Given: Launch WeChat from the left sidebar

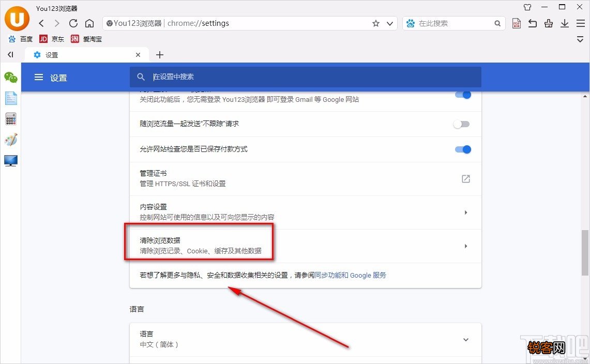Looking at the screenshot, I should point(10,78).
